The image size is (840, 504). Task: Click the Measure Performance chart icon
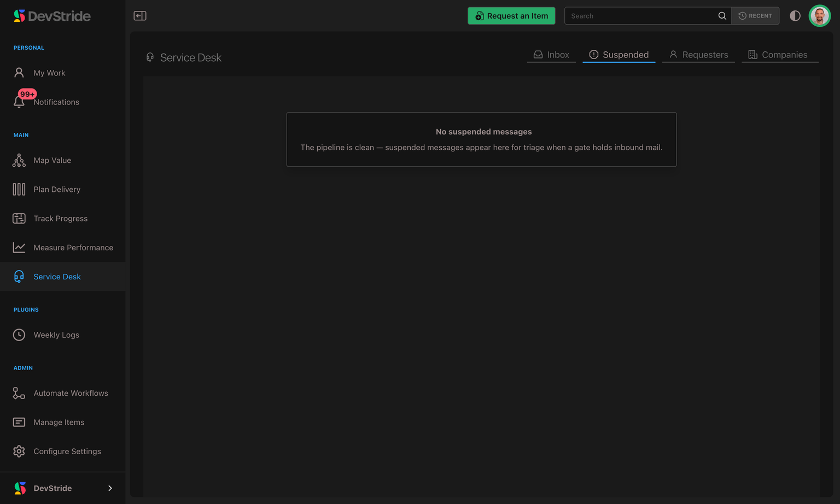19,248
